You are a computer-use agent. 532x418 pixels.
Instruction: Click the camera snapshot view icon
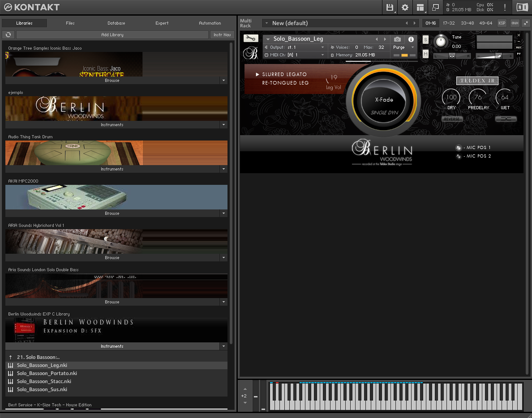(x=397, y=39)
